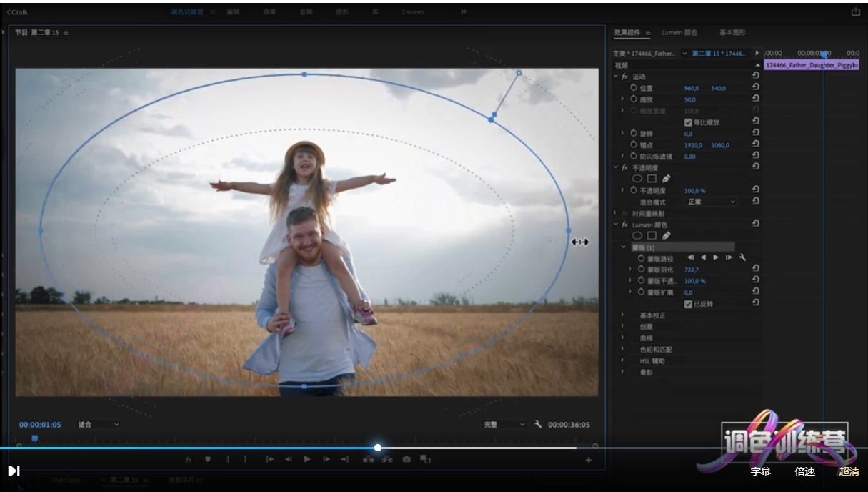The width and height of the screenshot is (868, 492).
Task: Open the 混合模式 blend mode dropdown
Action: tap(710, 202)
